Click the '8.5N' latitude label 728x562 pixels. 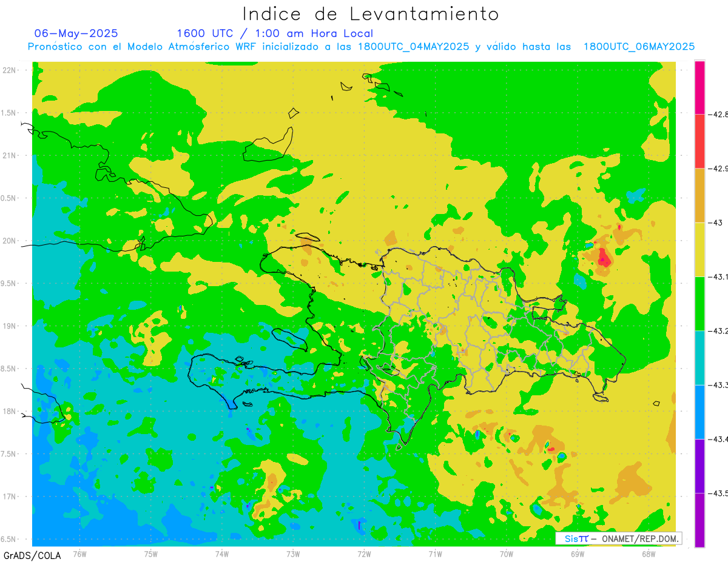9,369
